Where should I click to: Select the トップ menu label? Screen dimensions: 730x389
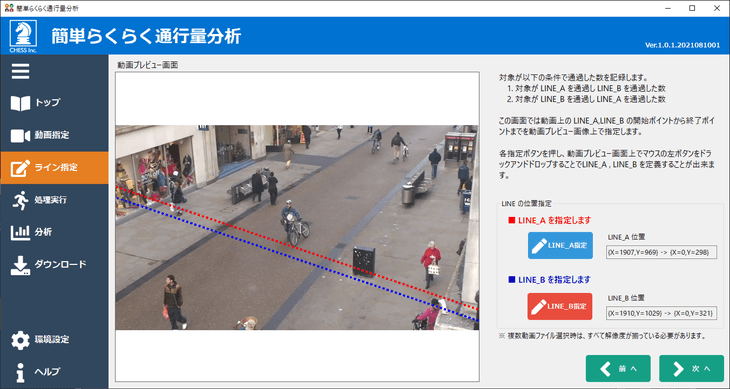click(47, 102)
